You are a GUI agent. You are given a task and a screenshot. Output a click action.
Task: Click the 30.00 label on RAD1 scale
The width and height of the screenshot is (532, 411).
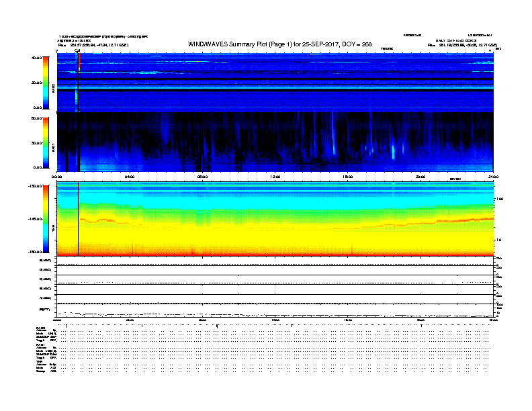pos(37,143)
